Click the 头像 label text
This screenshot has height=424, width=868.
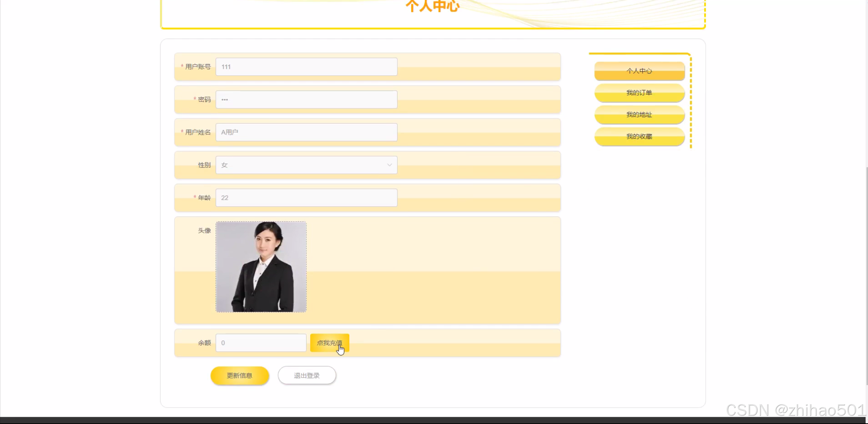pyautogui.click(x=204, y=231)
